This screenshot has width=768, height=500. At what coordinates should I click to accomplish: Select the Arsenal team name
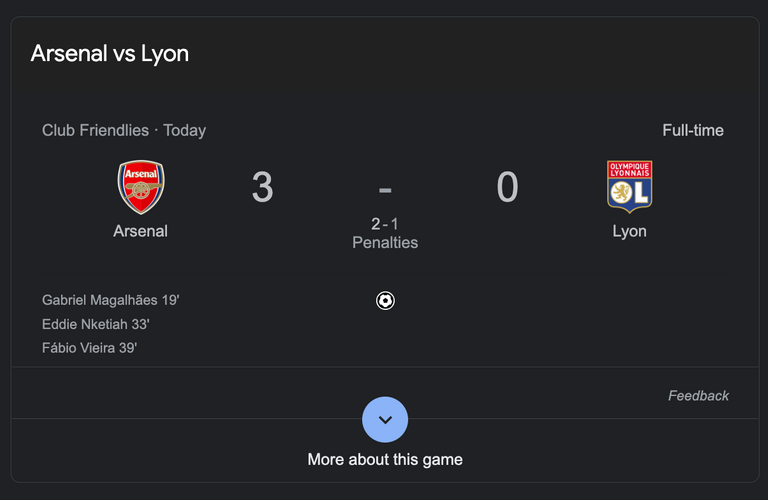[x=141, y=231]
